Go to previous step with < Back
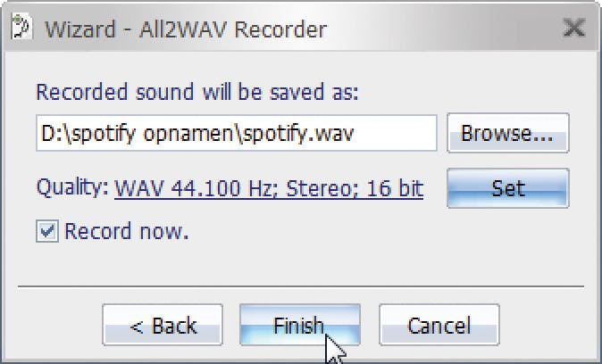The image size is (602, 364). click(162, 326)
